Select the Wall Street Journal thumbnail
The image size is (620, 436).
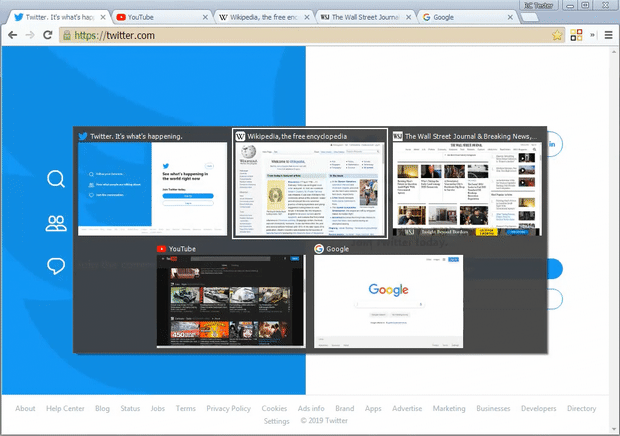click(467, 189)
